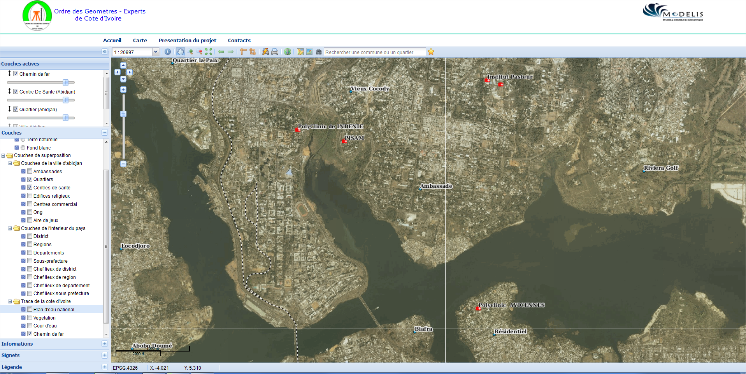Collapse the Couches de l'intérieur du pays folder

(10, 228)
